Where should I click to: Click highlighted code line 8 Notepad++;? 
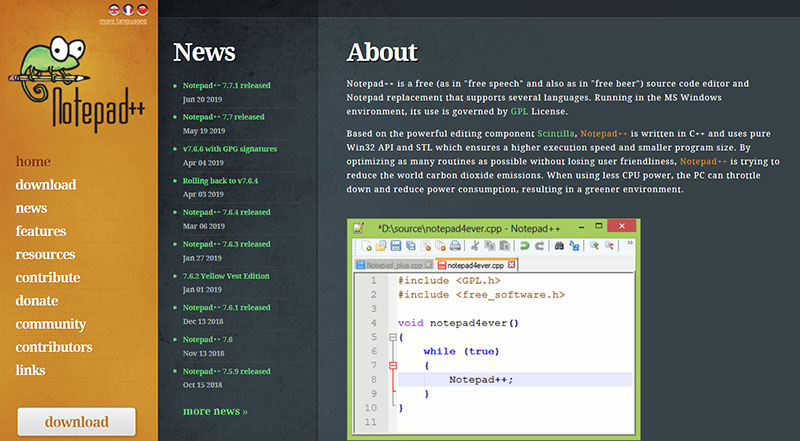pyautogui.click(x=515, y=380)
